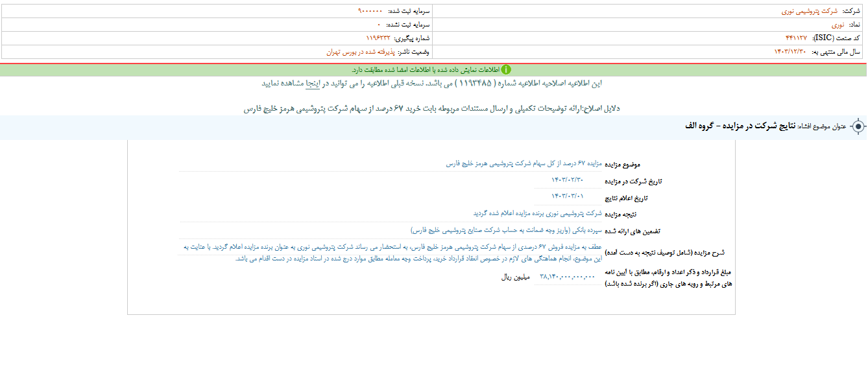Click the target icon beside the disclosure title

(x=858, y=126)
